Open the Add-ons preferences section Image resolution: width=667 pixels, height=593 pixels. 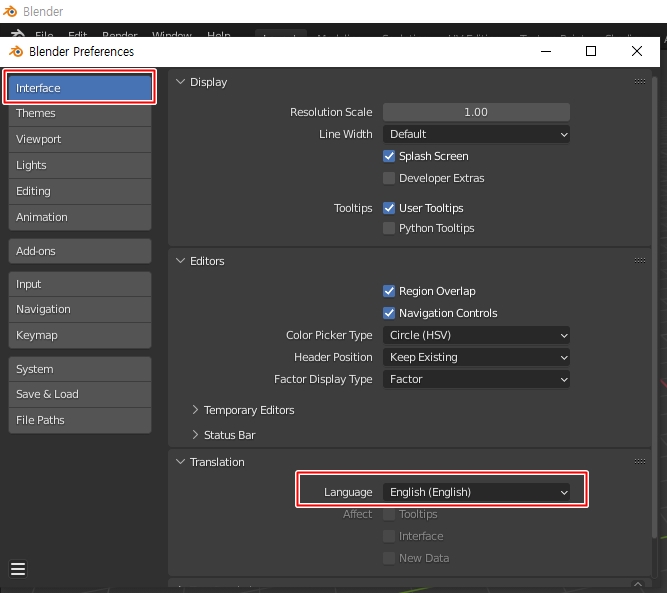[x=80, y=251]
